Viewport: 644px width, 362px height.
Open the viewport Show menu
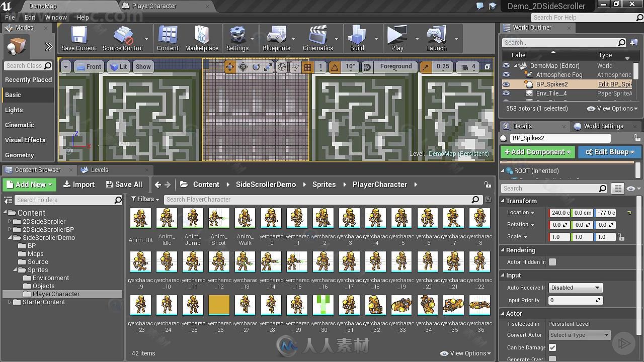[143, 66]
